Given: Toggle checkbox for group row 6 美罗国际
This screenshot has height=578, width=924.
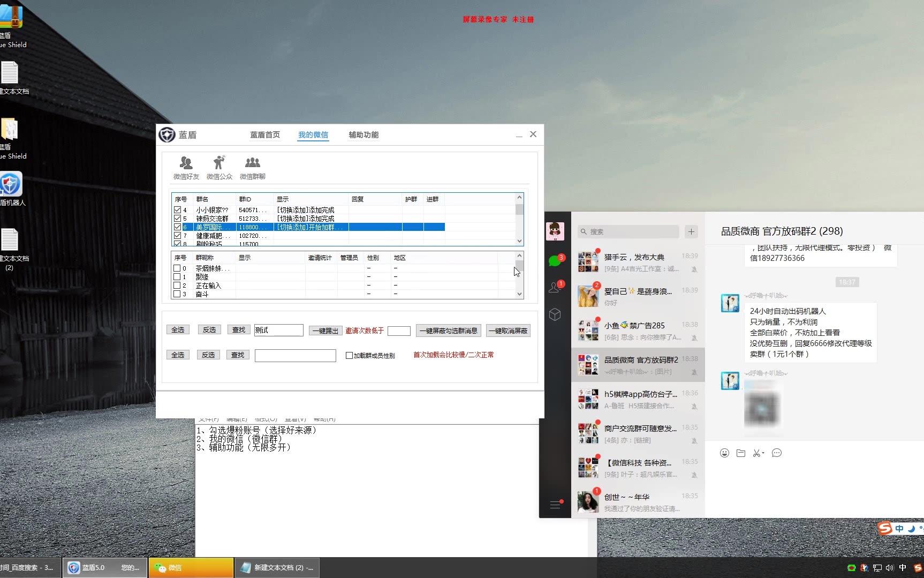Looking at the screenshot, I should pos(177,227).
